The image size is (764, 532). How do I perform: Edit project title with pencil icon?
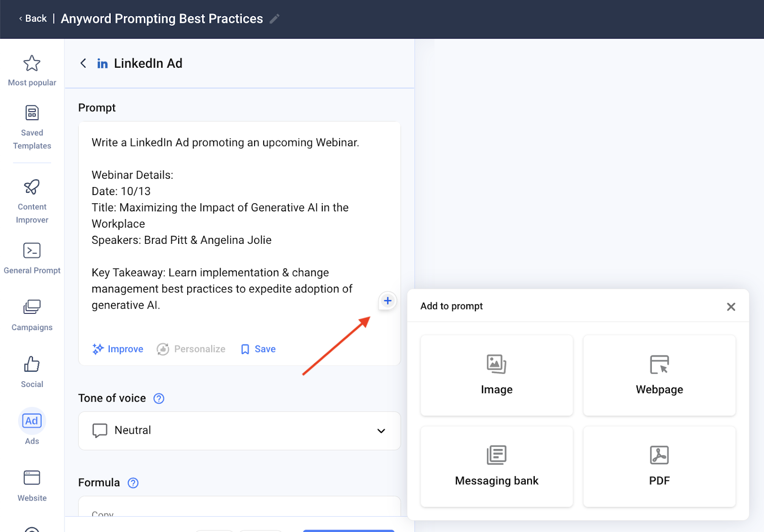[x=275, y=19]
